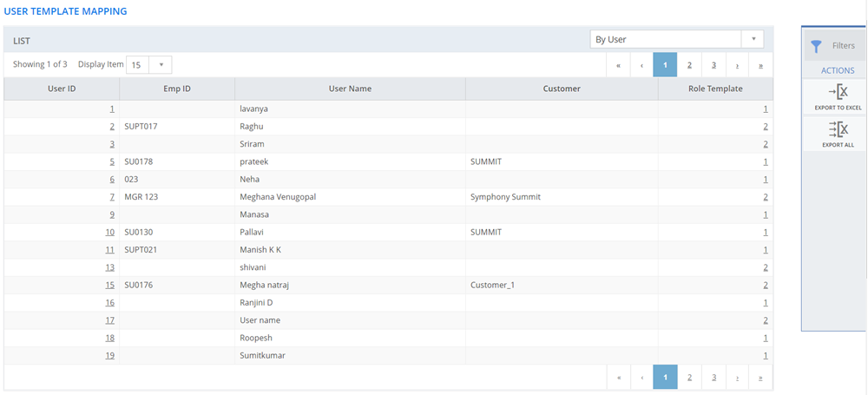The height and width of the screenshot is (395, 868).
Task: Go to first page using top pager arrow
Action: pos(618,65)
